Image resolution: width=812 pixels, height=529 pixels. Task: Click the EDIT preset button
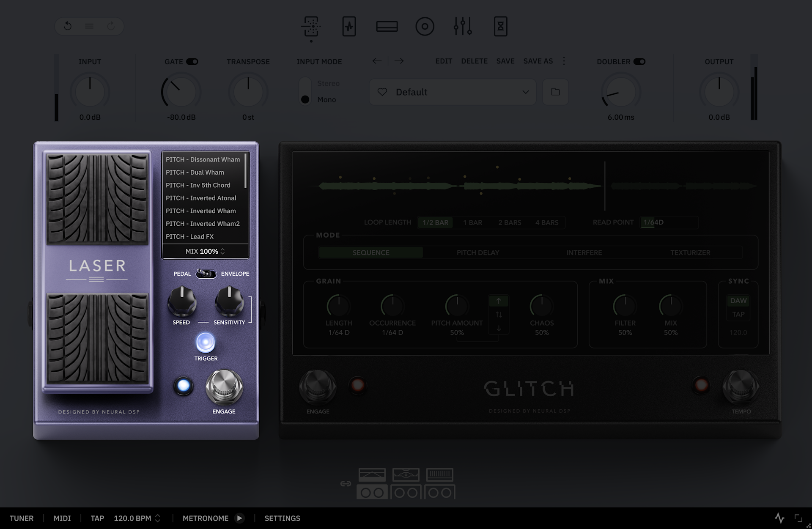click(x=444, y=61)
